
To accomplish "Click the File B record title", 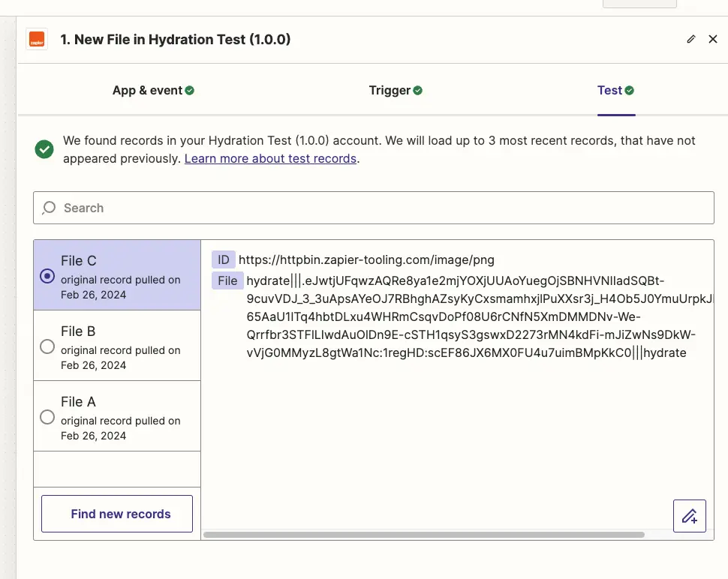I will 78,331.
